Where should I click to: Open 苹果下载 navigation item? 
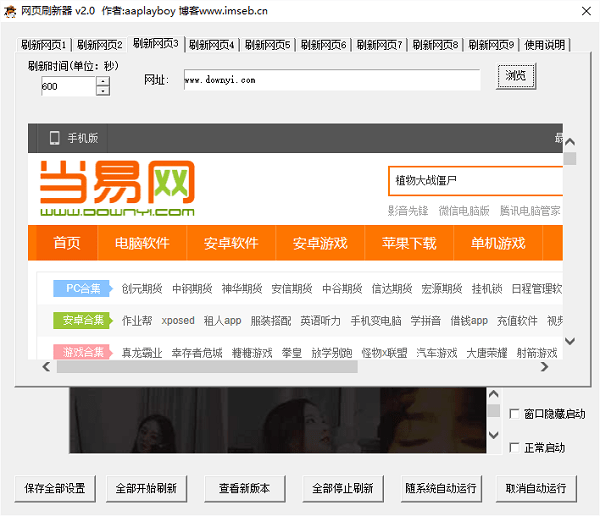tap(409, 243)
